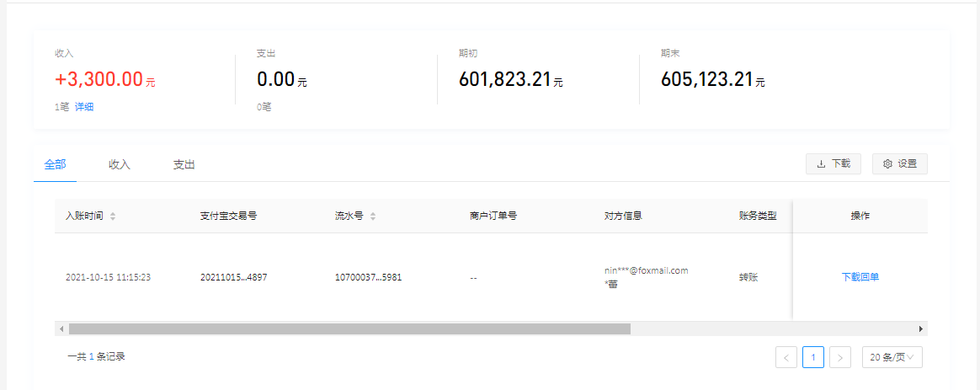Click the 账务类型 column header
Image resolution: width=980 pixels, height=390 pixels.
(757, 216)
